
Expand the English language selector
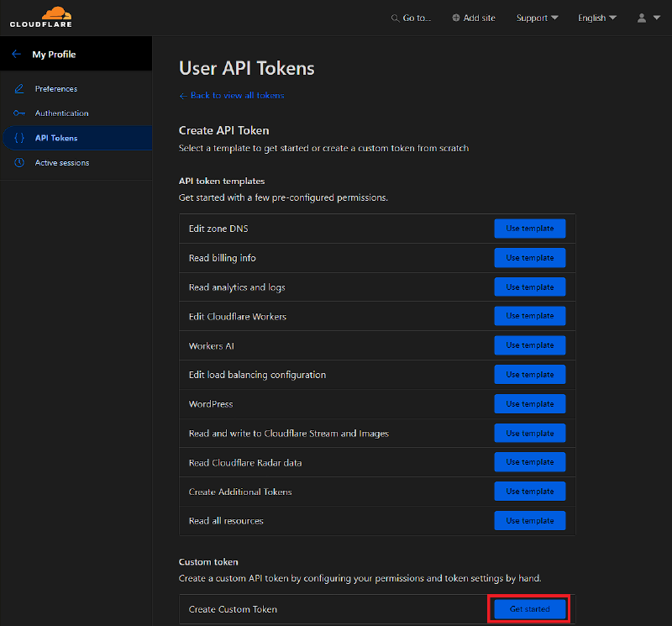coord(596,18)
